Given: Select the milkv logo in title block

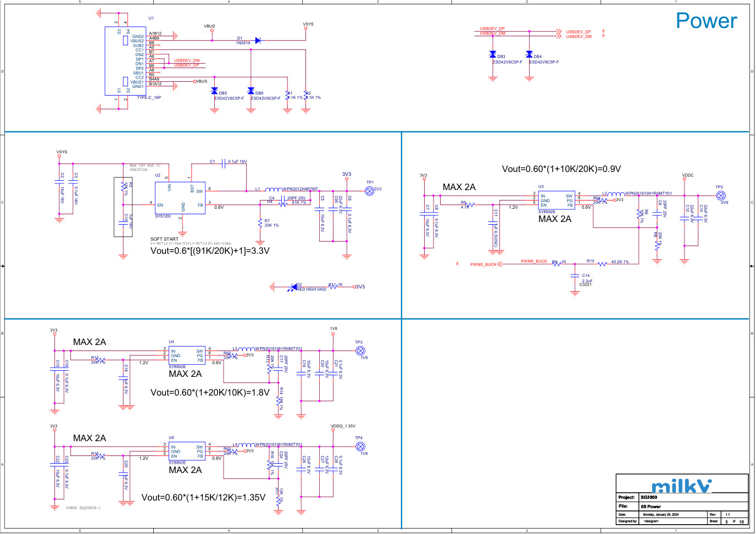Looking at the screenshot, I should click(x=681, y=486).
